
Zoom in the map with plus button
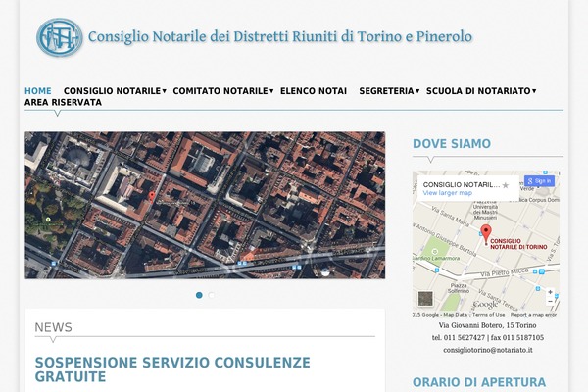pyautogui.click(x=550, y=292)
